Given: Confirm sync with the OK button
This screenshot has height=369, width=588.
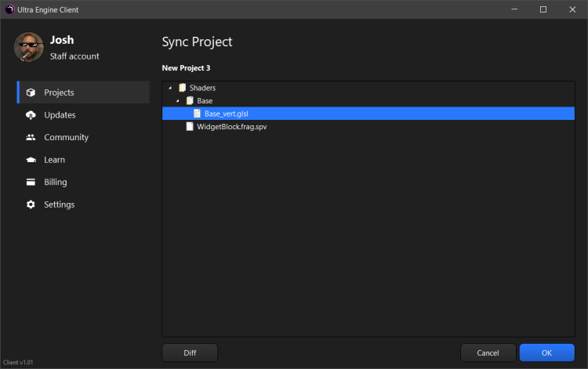Looking at the screenshot, I should click(x=546, y=353).
